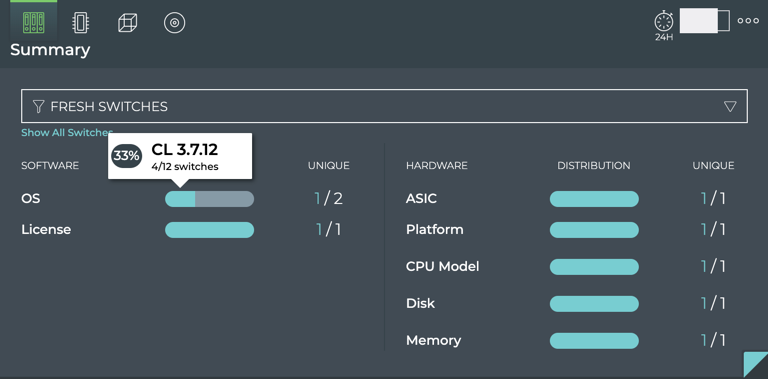The height and width of the screenshot is (379, 768).
Task: Open the 3D cube platform tab icon
Action: pos(127,23)
